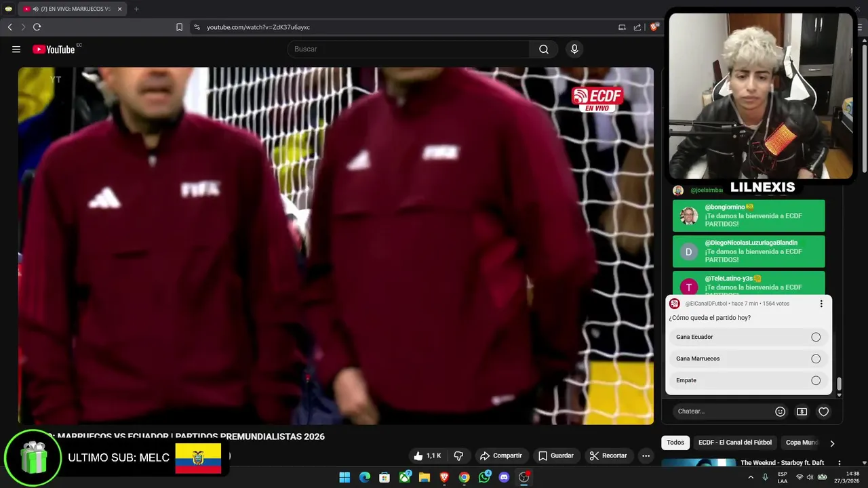The height and width of the screenshot is (488, 868).
Task: Click the Recortar clip button
Action: [608, 455]
